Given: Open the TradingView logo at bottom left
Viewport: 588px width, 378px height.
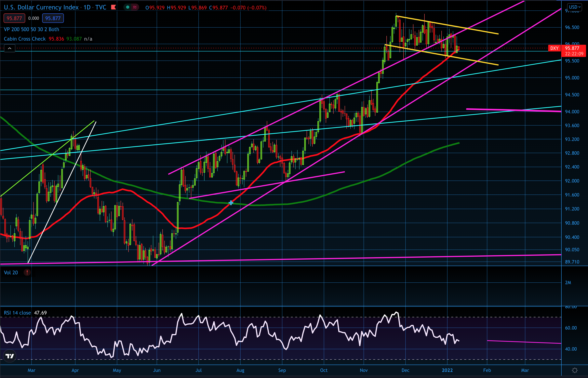Looking at the screenshot, I should [x=10, y=356].
